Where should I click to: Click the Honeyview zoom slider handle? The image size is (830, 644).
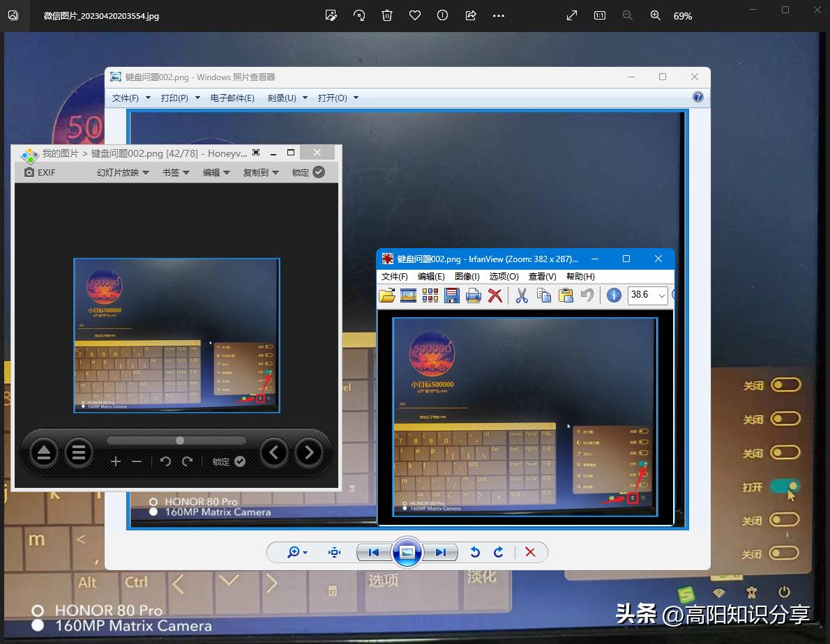tap(180, 440)
